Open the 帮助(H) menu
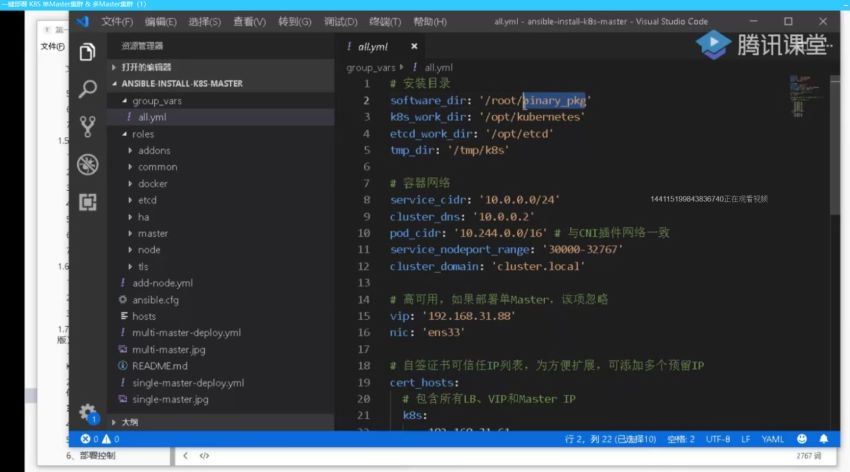Viewport: 850px width, 472px height. coord(430,22)
